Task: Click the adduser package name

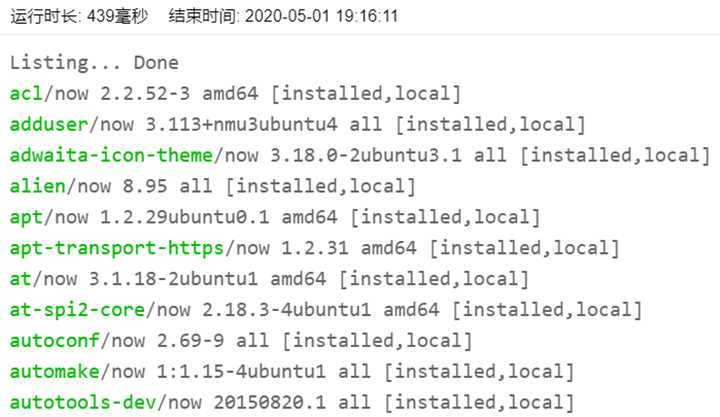Action: 49,124
